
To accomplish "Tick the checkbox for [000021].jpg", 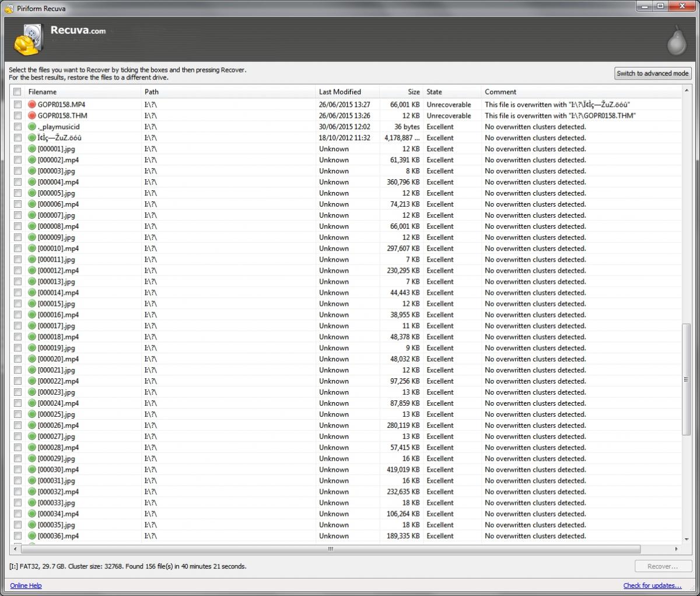I will tap(17, 370).
